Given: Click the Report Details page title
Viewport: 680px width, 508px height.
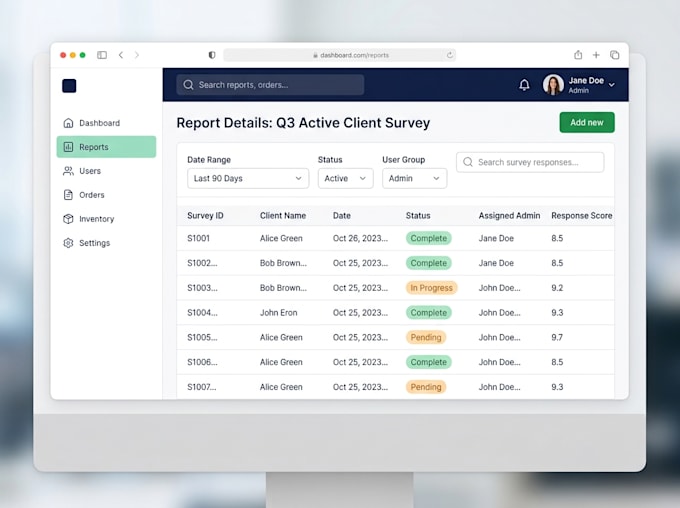Looking at the screenshot, I should coord(303,123).
